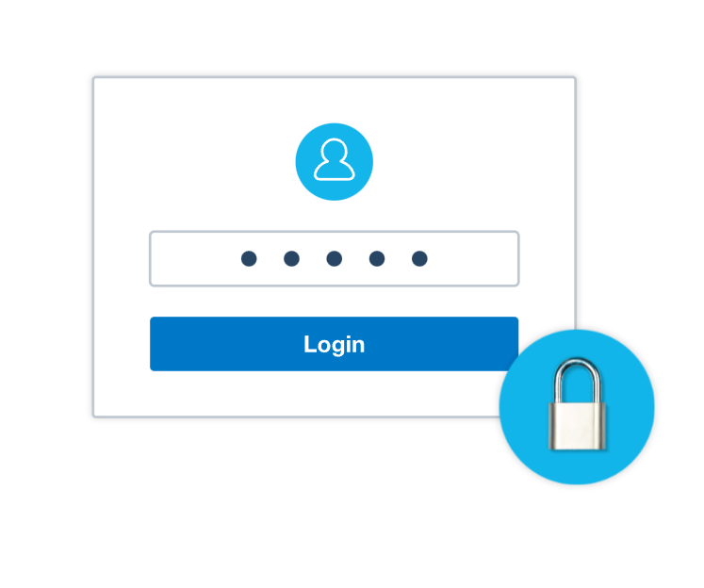Click left end of Login button
704x588 pixels.
pyautogui.click(x=171, y=344)
